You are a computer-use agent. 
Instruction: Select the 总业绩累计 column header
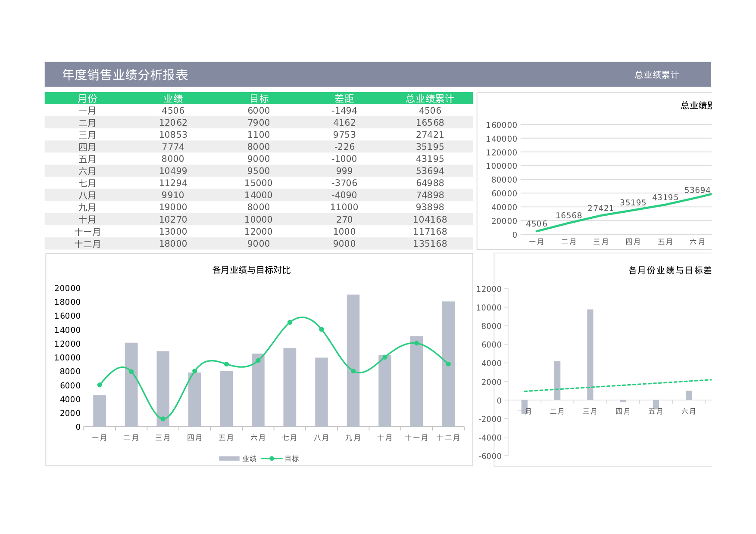pyautogui.click(x=430, y=98)
